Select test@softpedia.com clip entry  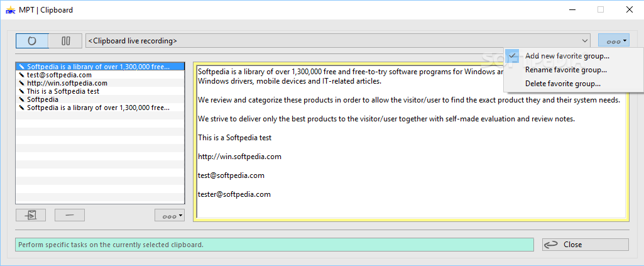pyautogui.click(x=101, y=75)
